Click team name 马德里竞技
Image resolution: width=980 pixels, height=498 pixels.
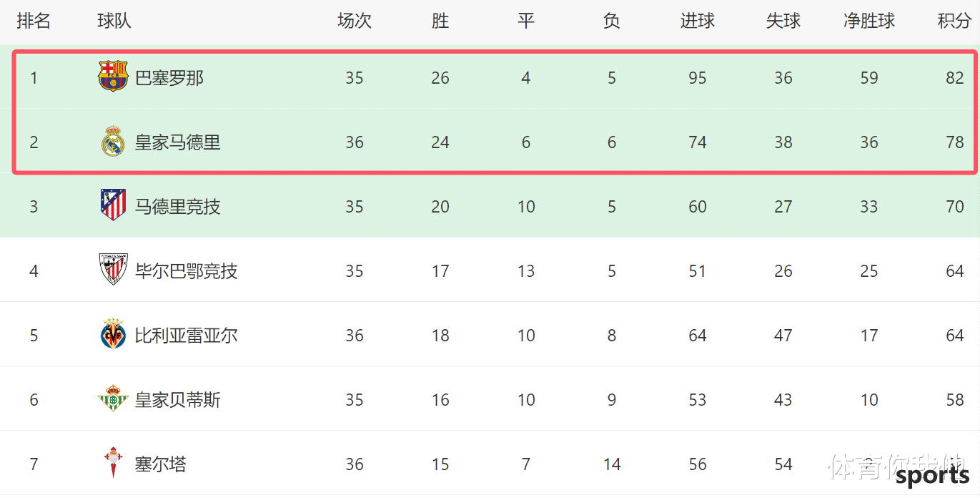pos(178,206)
